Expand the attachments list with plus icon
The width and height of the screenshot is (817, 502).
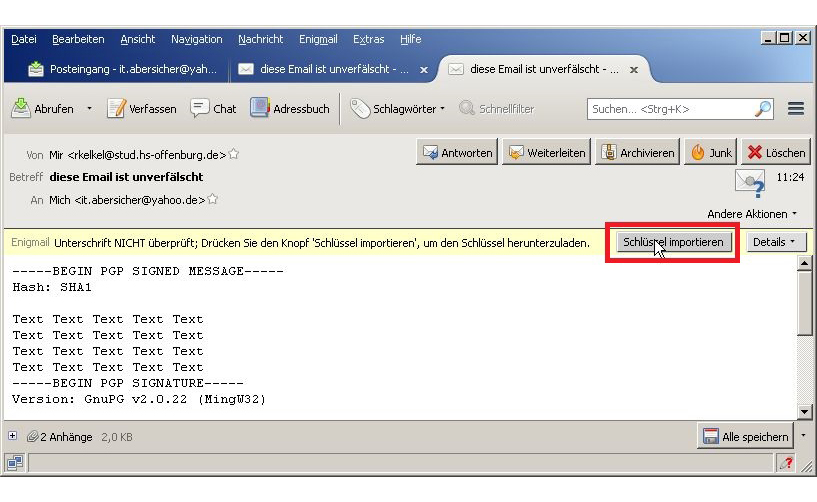[x=13, y=436]
